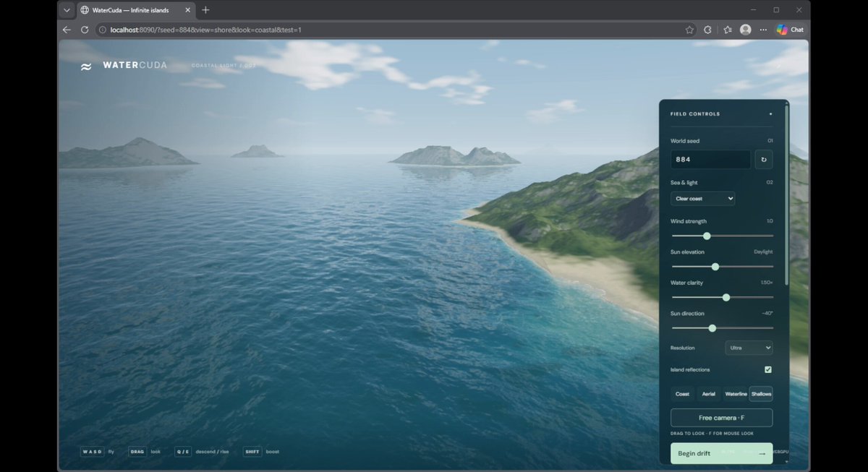Screen dimensions: 868x472
Task: Open the Resolution dropdown set to Ultra
Action: [749, 348]
